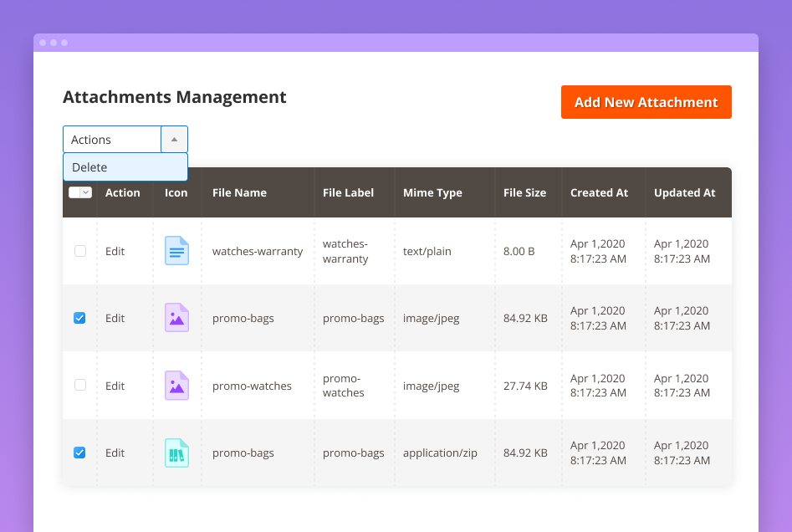The width and height of the screenshot is (792, 532).
Task: Click the pink picture icon in the third row
Action: (176, 385)
